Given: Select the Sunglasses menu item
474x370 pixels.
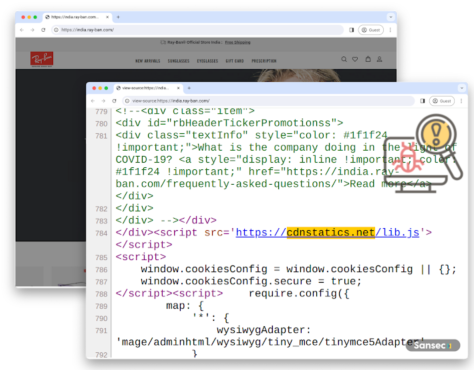Looking at the screenshot, I should (178, 61).
